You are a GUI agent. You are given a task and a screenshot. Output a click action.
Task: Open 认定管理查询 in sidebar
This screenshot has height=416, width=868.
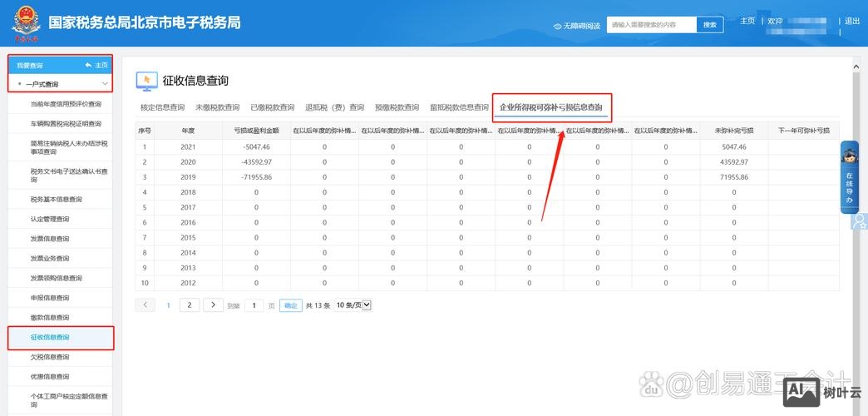(x=50, y=220)
